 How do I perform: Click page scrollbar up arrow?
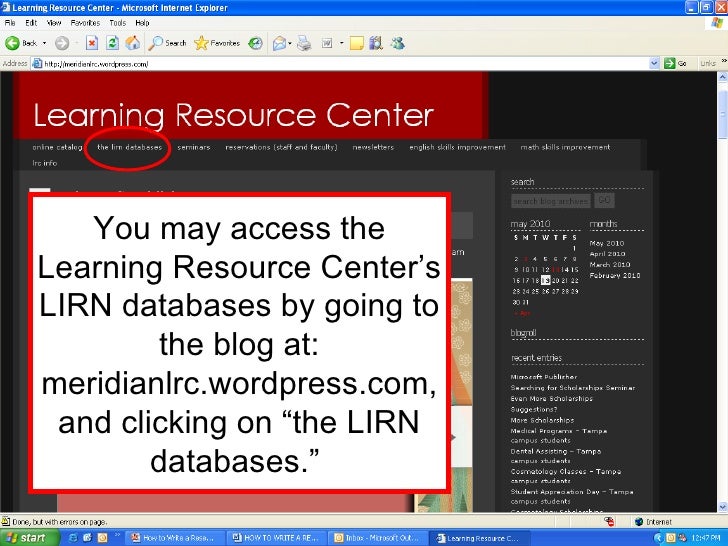tap(722, 77)
